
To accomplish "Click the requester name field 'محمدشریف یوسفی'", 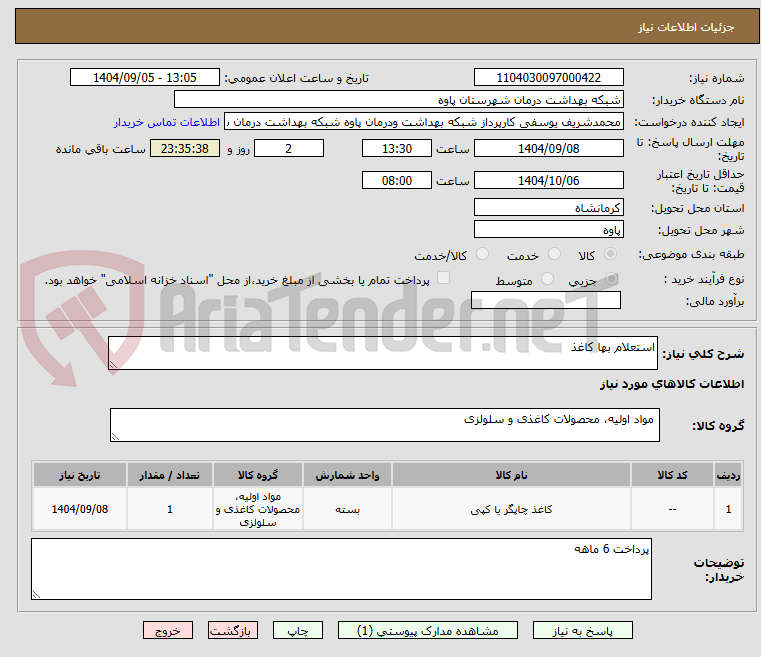I will [x=423, y=122].
